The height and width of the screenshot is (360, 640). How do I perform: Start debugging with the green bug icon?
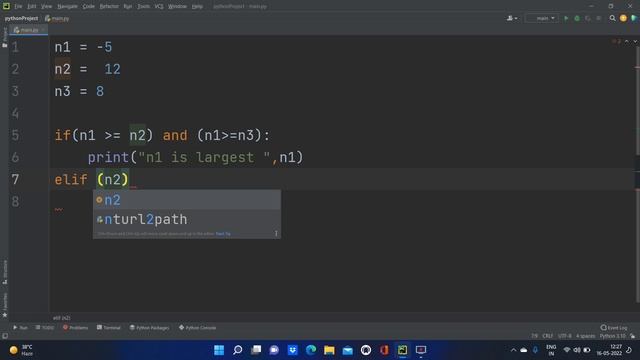click(577, 18)
